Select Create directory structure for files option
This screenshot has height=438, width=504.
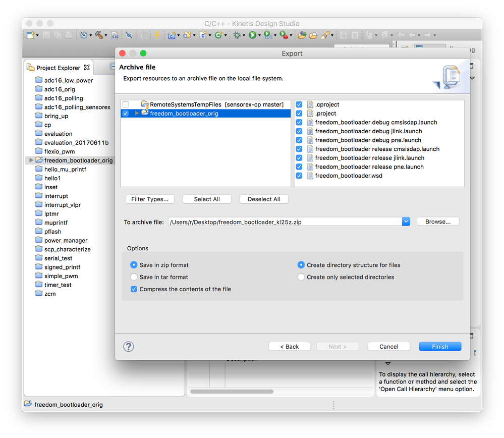301,265
